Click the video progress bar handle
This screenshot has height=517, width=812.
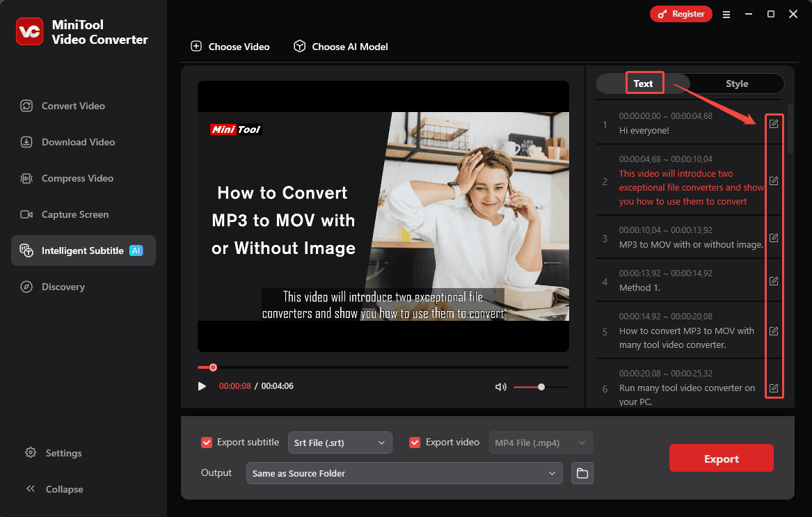213,367
